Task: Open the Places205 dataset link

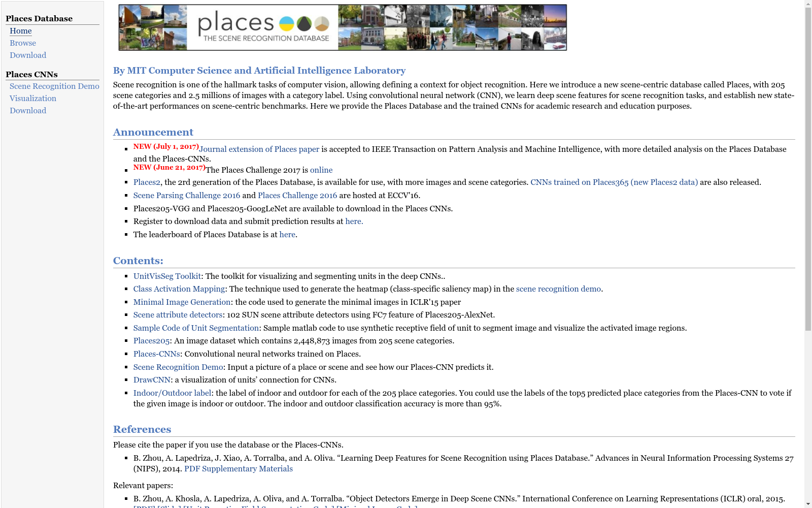Action: pyautogui.click(x=152, y=341)
